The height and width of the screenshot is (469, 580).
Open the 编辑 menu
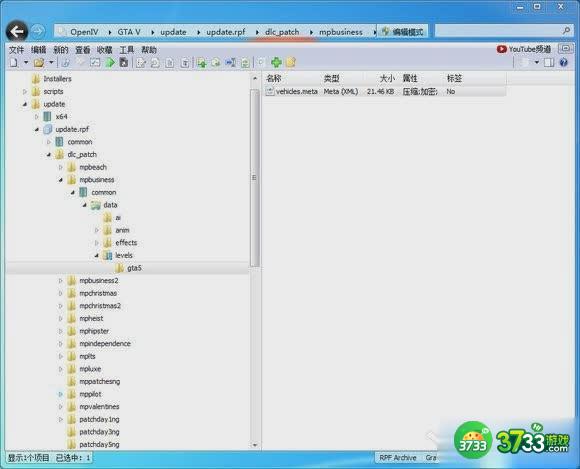(38, 50)
